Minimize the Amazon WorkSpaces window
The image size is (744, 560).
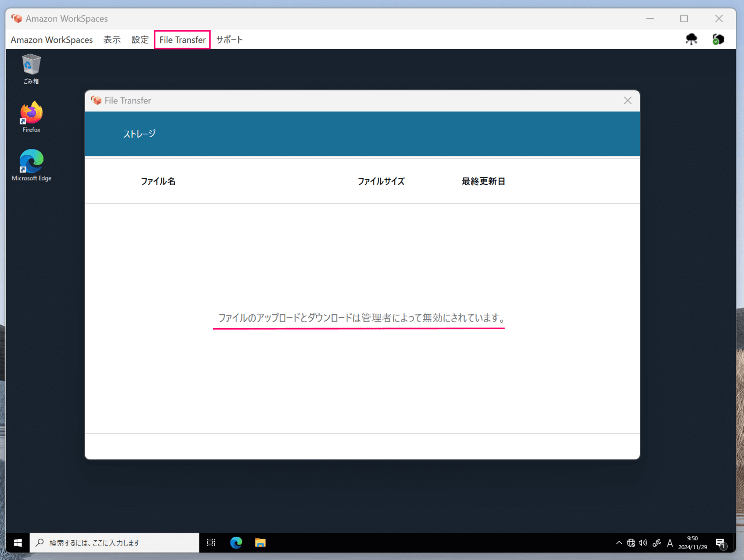pyautogui.click(x=650, y=19)
